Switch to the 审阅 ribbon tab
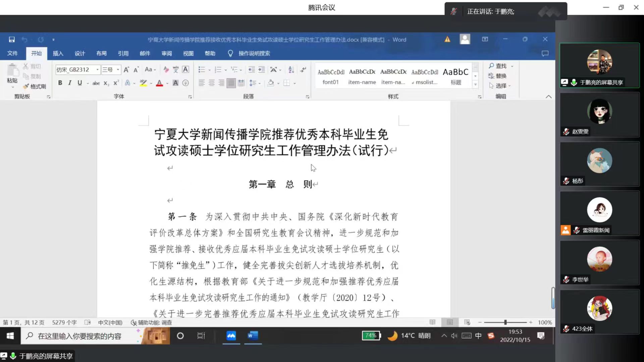The image size is (644, 362). point(166,53)
